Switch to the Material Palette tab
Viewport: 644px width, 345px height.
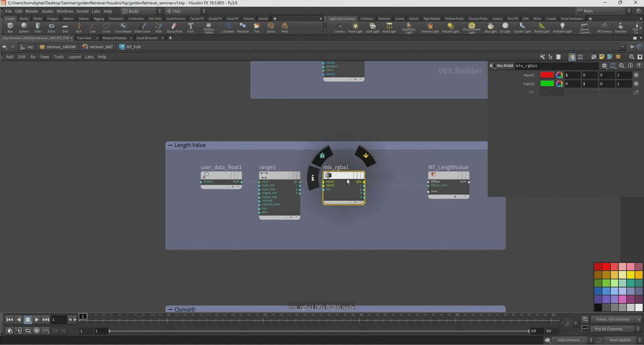pyautogui.click(x=114, y=38)
